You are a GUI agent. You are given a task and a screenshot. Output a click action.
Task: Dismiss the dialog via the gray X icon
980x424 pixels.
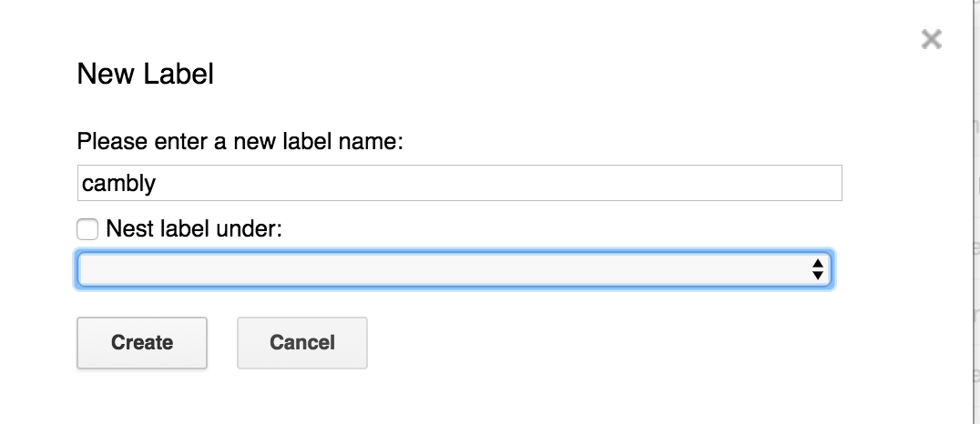pyautogui.click(x=930, y=39)
